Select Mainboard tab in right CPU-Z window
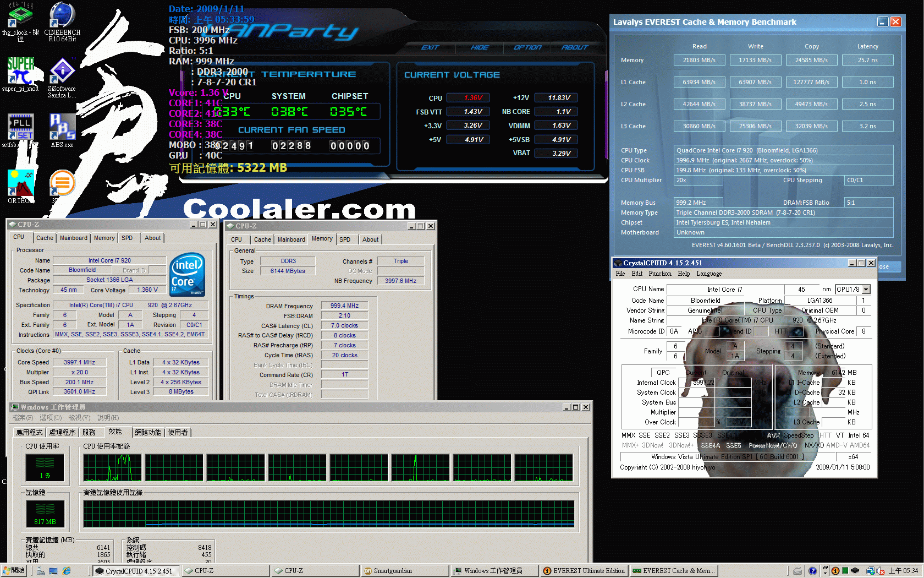924x578 pixels. coord(291,239)
